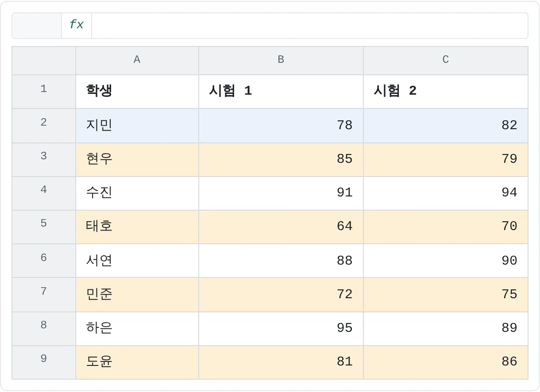This screenshot has height=392, width=540.
Task: Click the 학생 header cell
Action: (137, 92)
